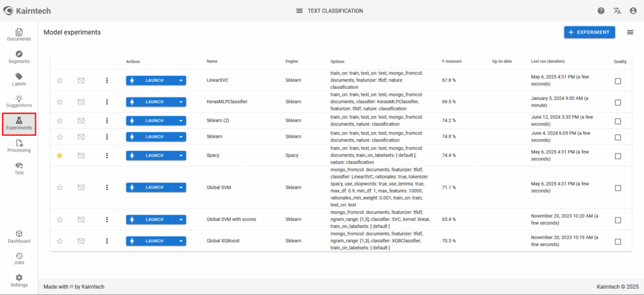Enable the Quality checkbox for Sklearn (2)
This screenshot has width=644, height=295.
pyautogui.click(x=618, y=121)
